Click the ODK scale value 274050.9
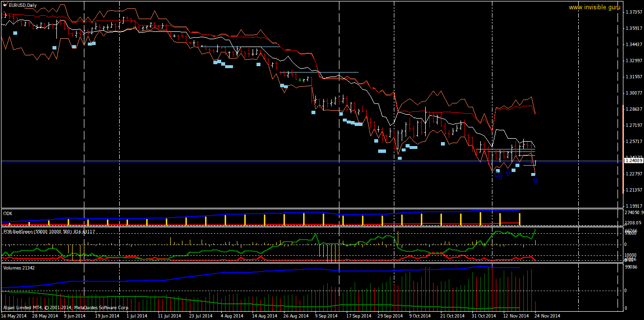644x320 pixels. coord(634,213)
